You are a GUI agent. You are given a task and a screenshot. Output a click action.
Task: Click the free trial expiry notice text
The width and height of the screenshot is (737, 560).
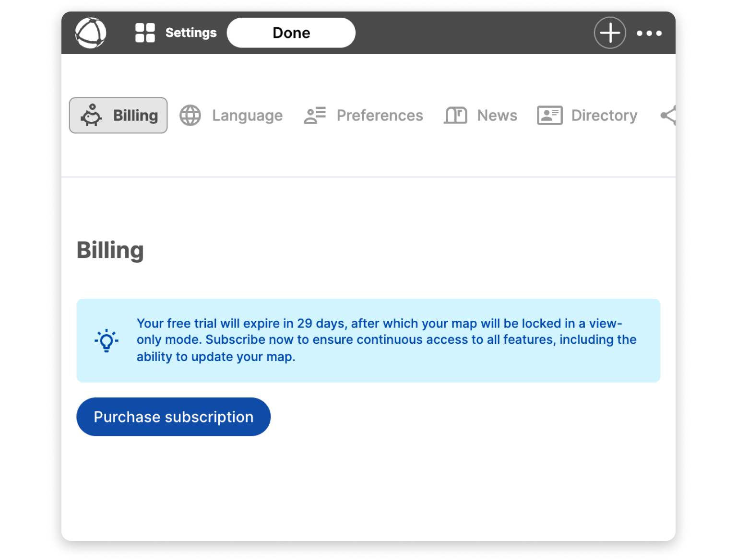click(386, 340)
